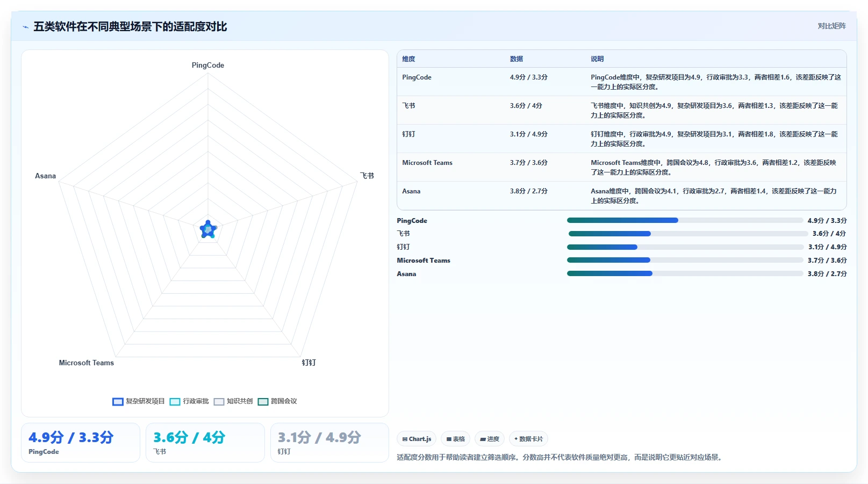Click the 飞书 radar axis label
The width and height of the screenshot is (868, 484).
click(x=367, y=176)
